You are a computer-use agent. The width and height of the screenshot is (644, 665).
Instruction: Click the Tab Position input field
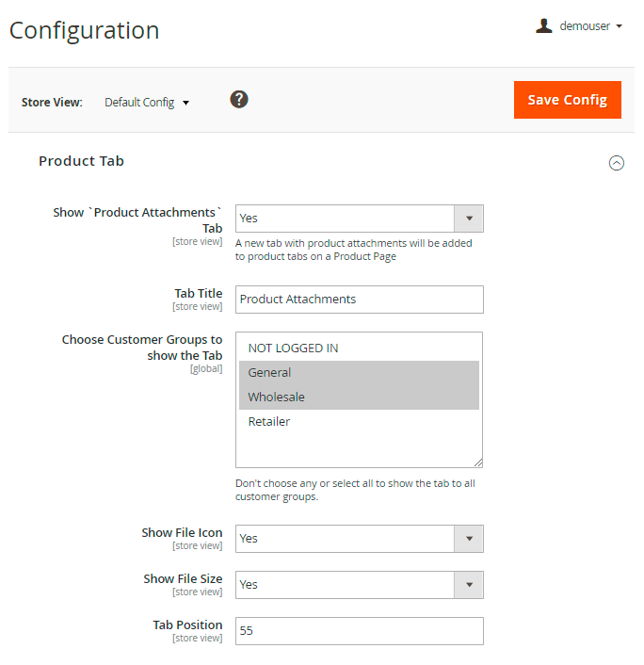click(359, 631)
